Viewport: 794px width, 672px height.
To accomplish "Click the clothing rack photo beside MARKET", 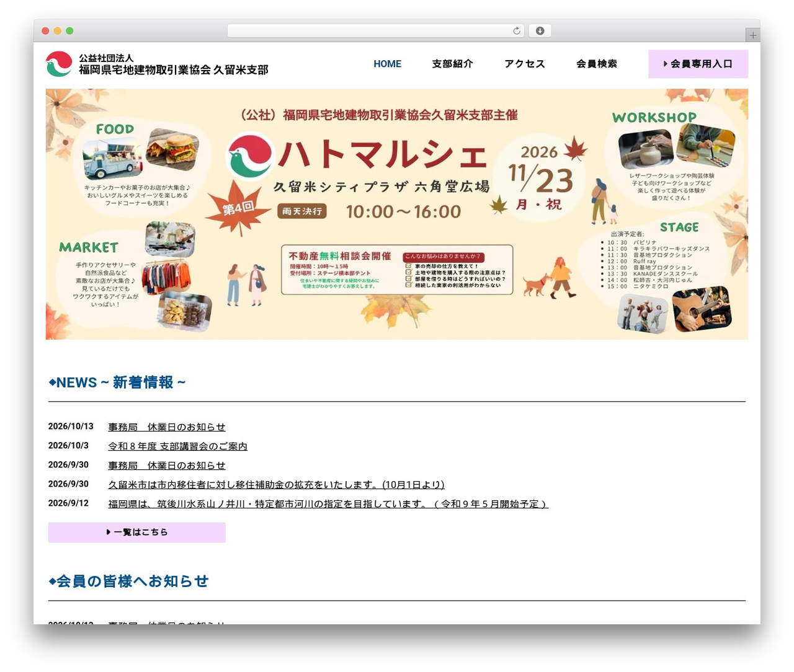I will coord(166,277).
